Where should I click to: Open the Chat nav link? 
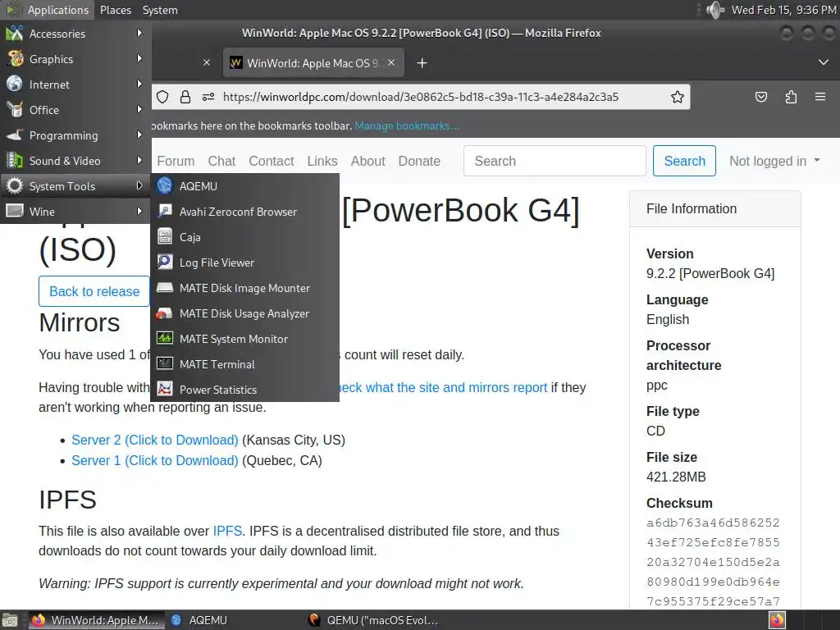pos(221,162)
